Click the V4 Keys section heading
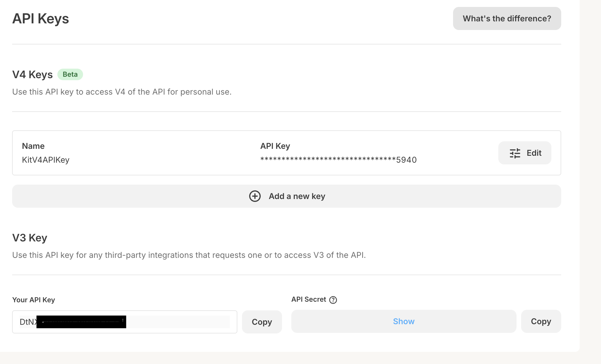The width and height of the screenshot is (601, 364). 32,75
